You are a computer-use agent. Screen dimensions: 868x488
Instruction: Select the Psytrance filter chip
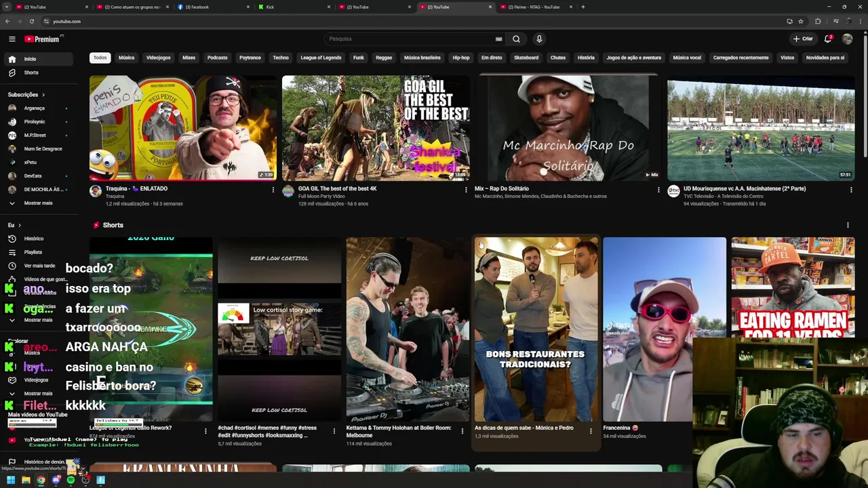tap(250, 58)
